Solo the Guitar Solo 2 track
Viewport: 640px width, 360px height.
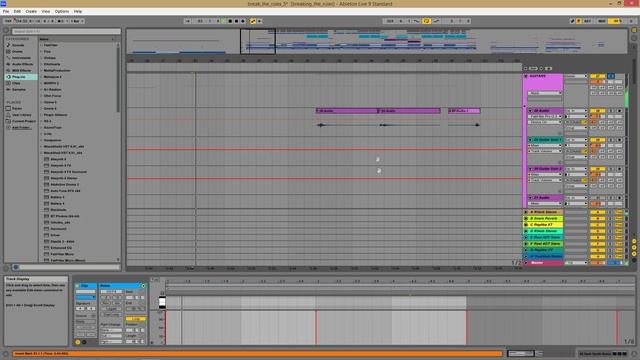coord(611,169)
